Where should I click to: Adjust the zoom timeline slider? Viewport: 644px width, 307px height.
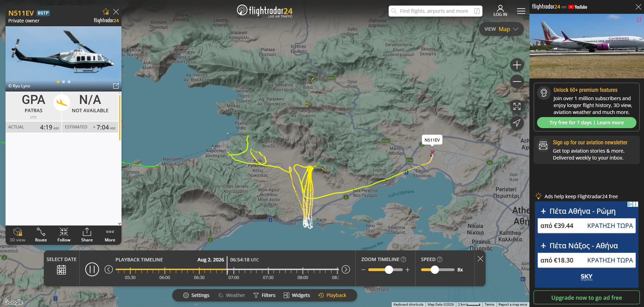(x=389, y=270)
